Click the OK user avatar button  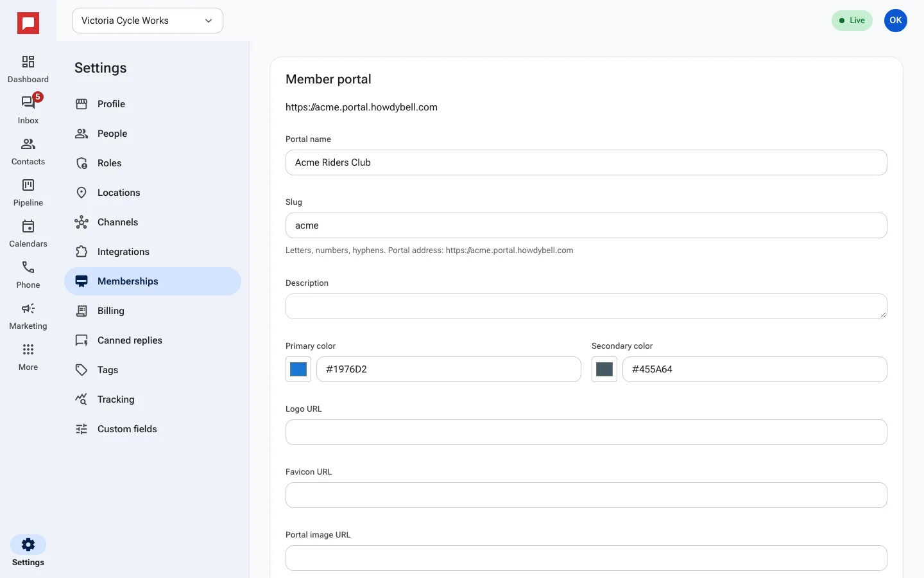point(896,21)
